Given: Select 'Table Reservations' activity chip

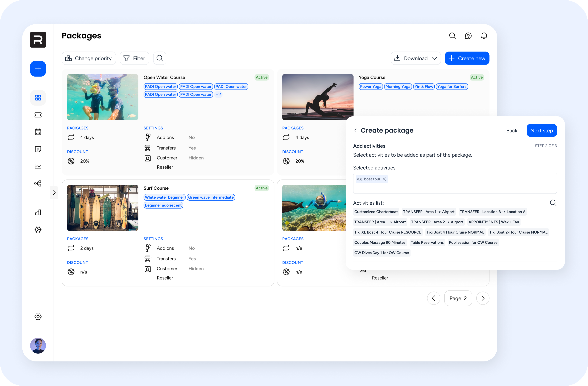Looking at the screenshot, I should 427,242.
